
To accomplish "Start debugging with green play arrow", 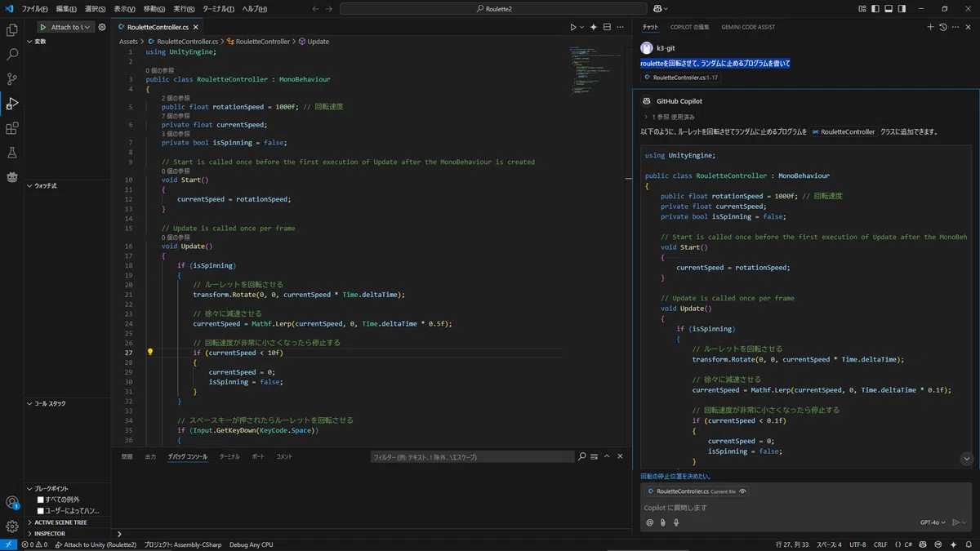I will point(42,27).
